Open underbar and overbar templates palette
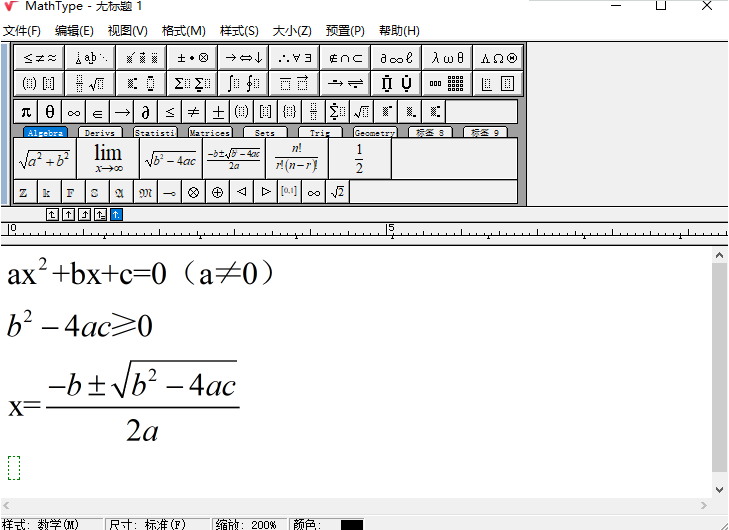Image resolution: width=729 pixels, height=530 pixels. click(295, 84)
